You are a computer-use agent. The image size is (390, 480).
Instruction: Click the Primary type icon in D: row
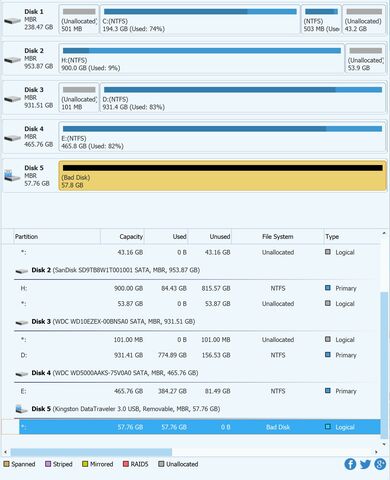click(328, 355)
